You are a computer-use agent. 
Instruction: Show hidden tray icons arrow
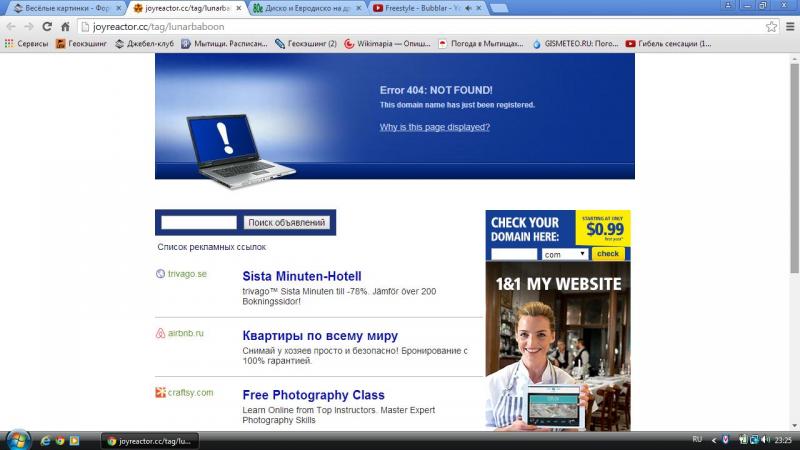(714, 440)
